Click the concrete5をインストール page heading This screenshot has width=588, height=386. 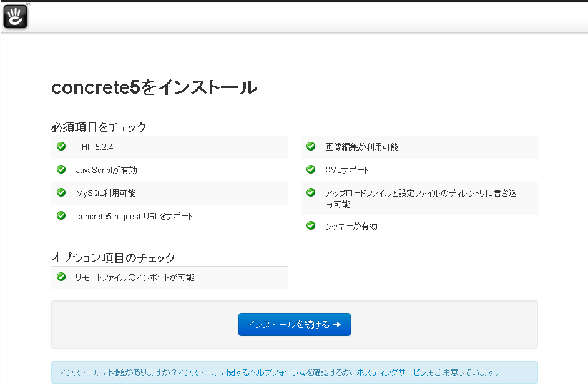click(x=154, y=87)
